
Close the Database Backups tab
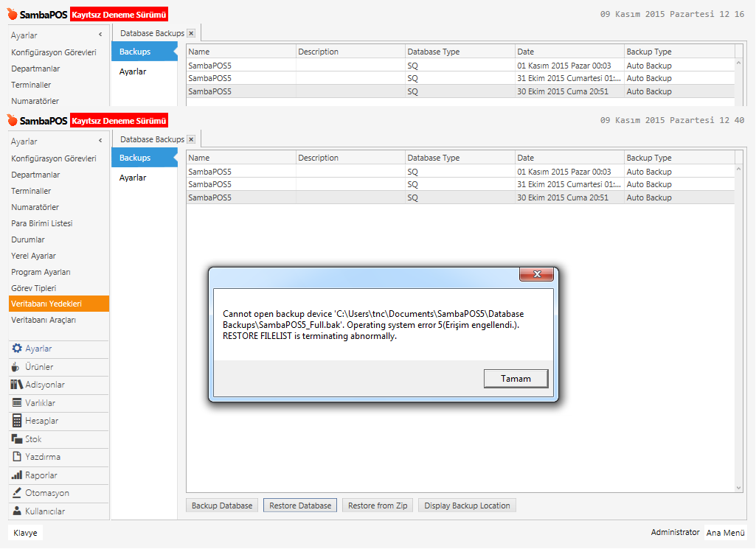191,139
